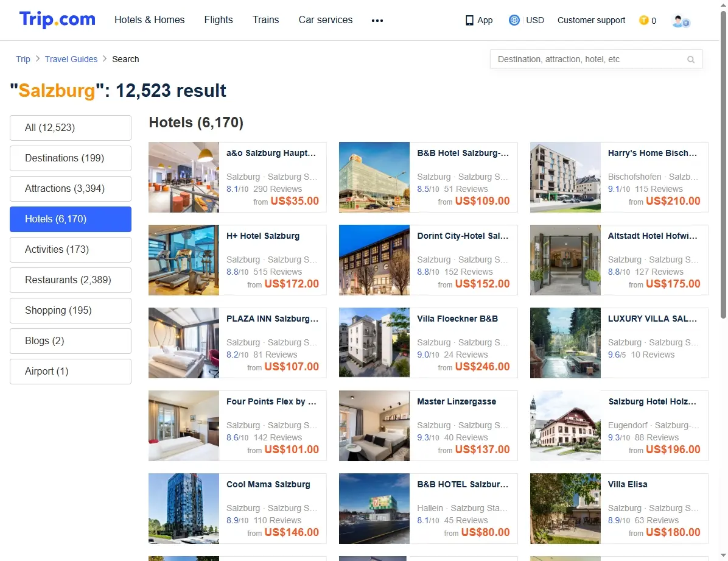The image size is (728, 561).
Task: Open Harry's Home Bisch... thumbnail image
Action: coord(565,177)
